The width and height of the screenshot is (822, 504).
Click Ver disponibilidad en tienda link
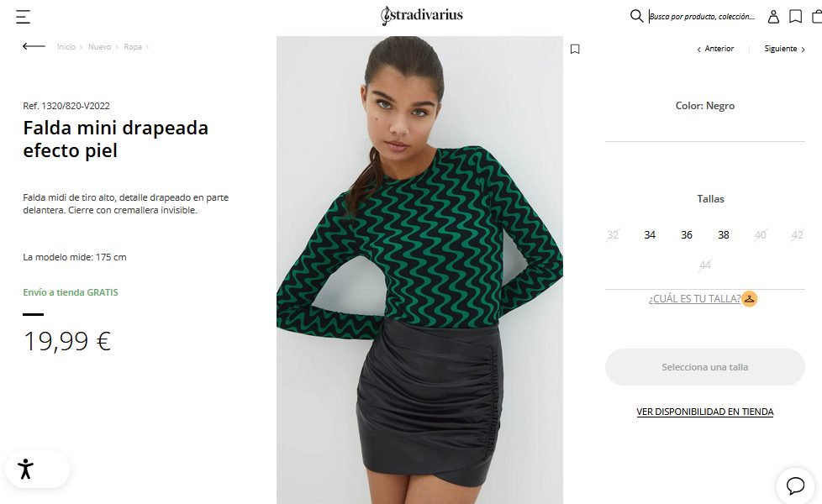click(704, 412)
